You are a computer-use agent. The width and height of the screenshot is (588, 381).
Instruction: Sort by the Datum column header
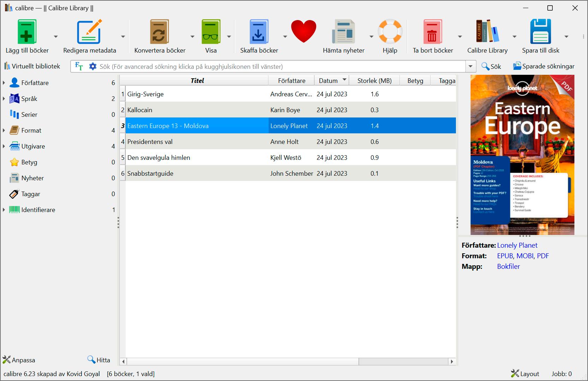point(332,80)
